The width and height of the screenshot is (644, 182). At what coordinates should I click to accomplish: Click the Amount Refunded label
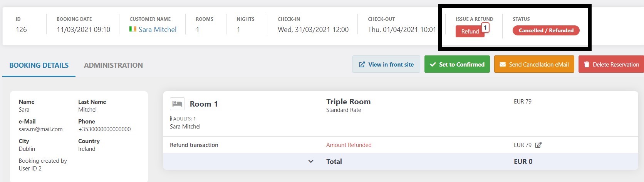coord(349,145)
